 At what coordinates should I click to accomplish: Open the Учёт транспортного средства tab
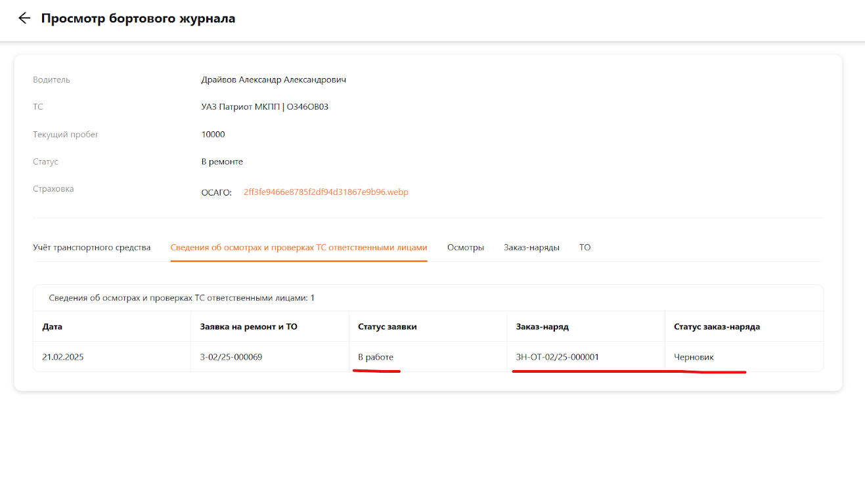point(92,247)
